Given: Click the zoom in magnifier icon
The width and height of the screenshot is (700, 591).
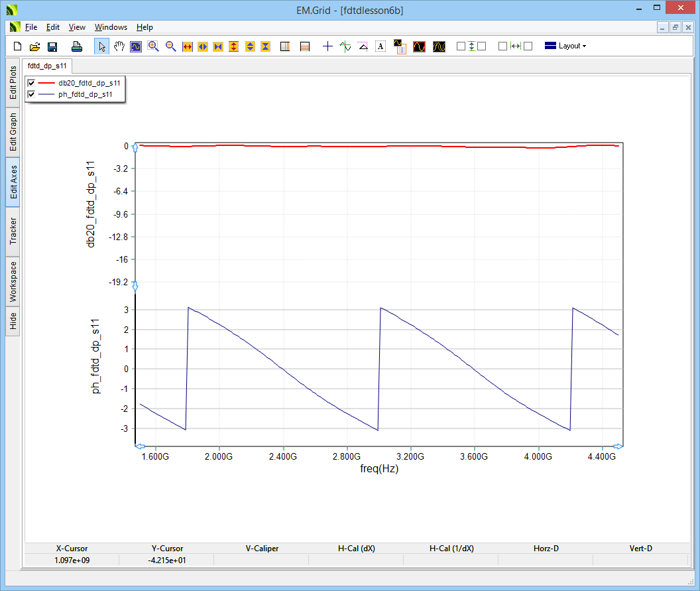Looking at the screenshot, I should pyautogui.click(x=153, y=46).
